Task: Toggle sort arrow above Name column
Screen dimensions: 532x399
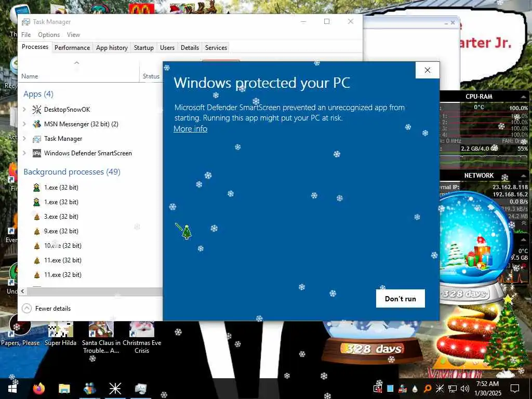Action: pyautogui.click(x=77, y=63)
